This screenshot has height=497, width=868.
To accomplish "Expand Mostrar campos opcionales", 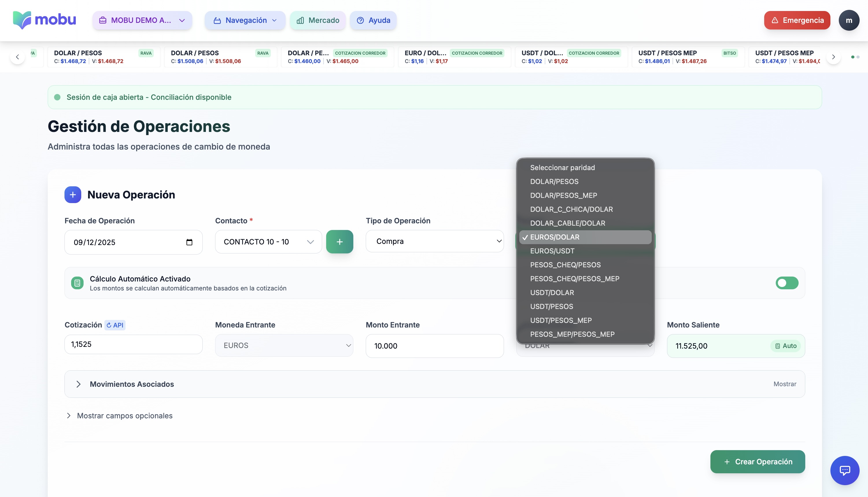I will click(125, 415).
